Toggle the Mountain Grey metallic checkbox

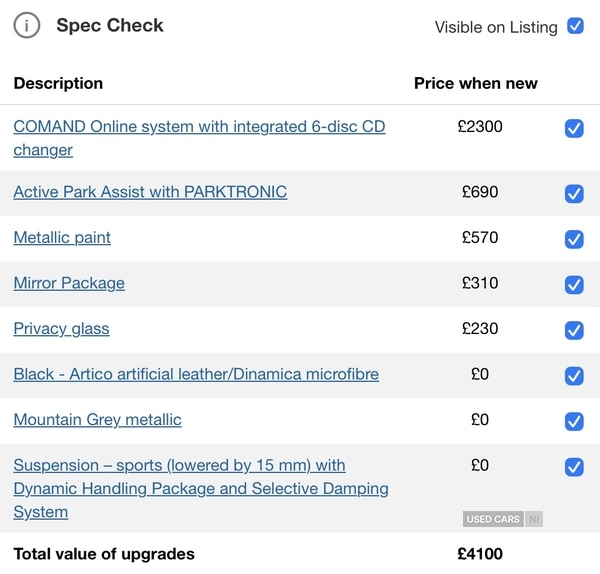point(574,421)
